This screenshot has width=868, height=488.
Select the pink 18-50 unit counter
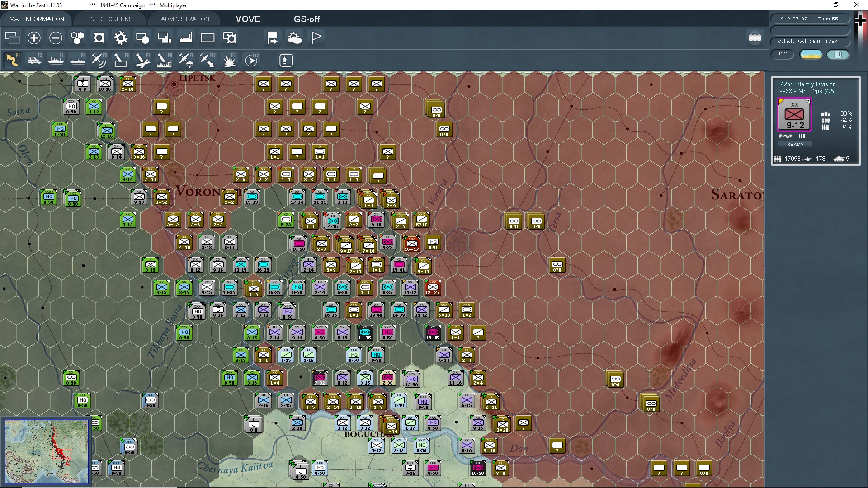pos(299,244)
